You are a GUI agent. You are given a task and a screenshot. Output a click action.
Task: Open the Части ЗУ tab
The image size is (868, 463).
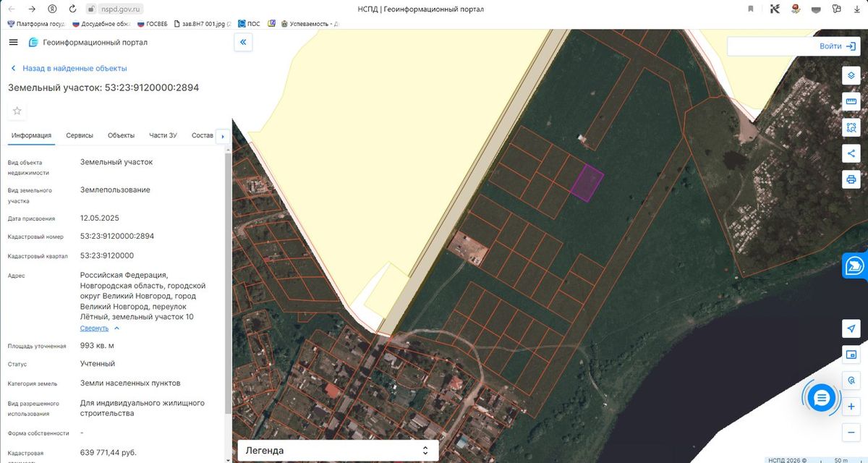(163, 135)
